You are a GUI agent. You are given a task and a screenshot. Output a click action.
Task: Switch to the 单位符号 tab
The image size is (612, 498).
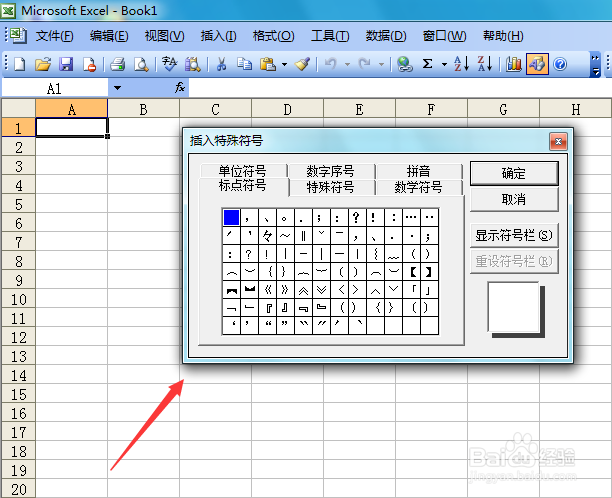pos(243,171)
